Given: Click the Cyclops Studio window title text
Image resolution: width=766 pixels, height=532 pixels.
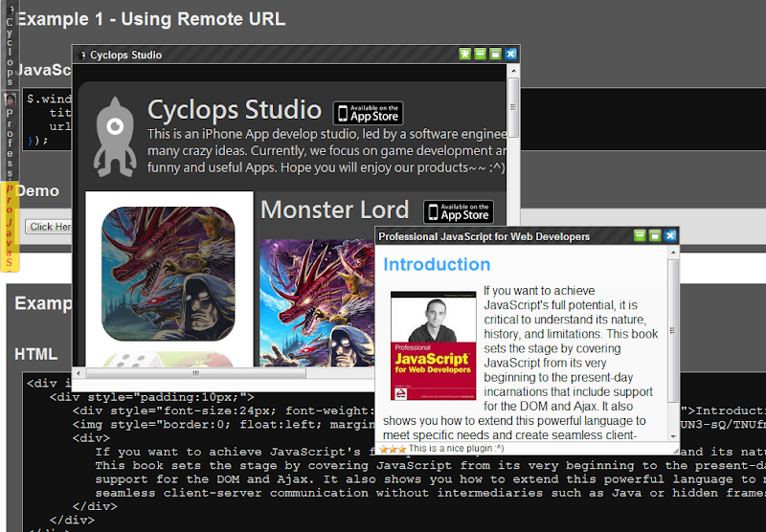Looking at the screenshot, I should 125,55.
